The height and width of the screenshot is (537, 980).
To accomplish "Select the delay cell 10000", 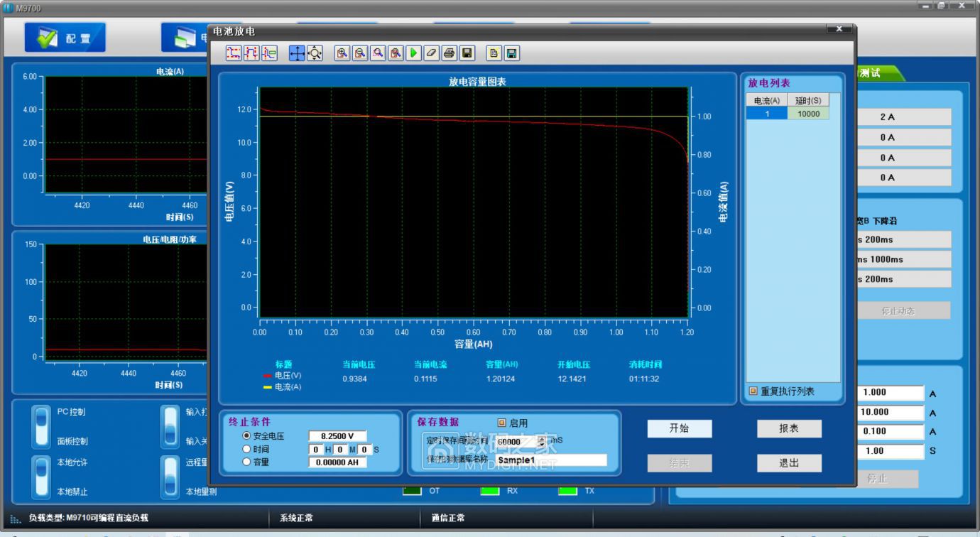I will [x=808, y=114].
